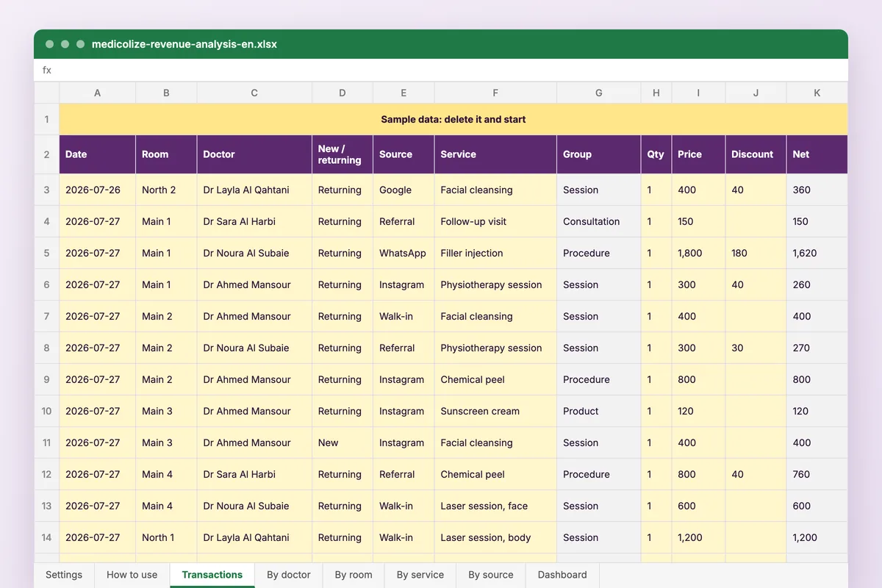Image resolution: width=882 pixels, height=588 pixels.
Task: Select row 14 via its row header
Action: click(x=46, y=537)
